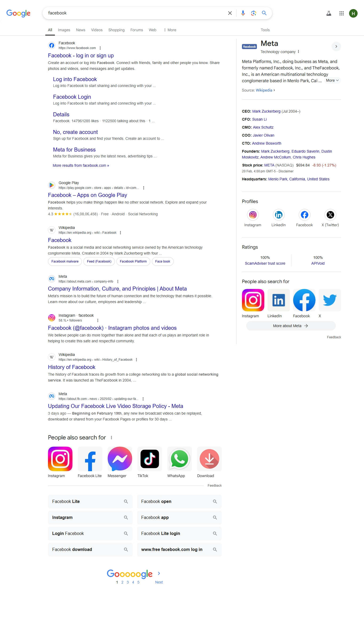The image size is (364, 631).
Task: Switch to the Videos tab
Action: (97, 30)
